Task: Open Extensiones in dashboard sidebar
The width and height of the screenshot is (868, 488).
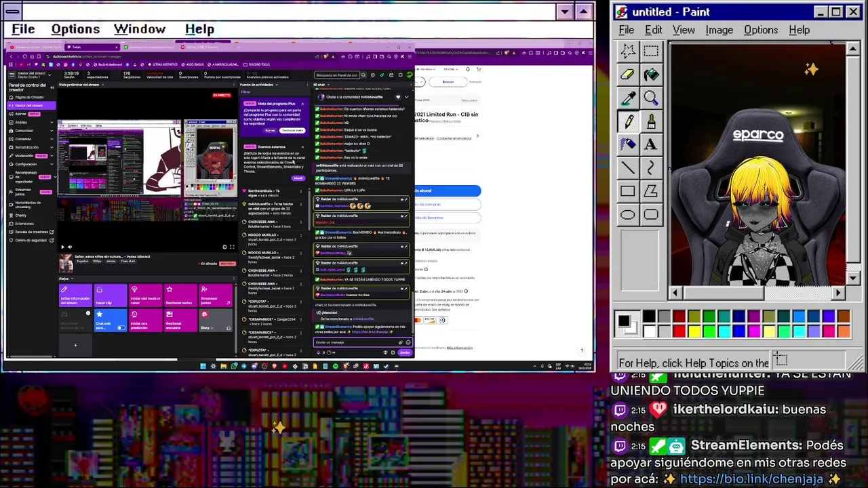Action: coord(24,224)
